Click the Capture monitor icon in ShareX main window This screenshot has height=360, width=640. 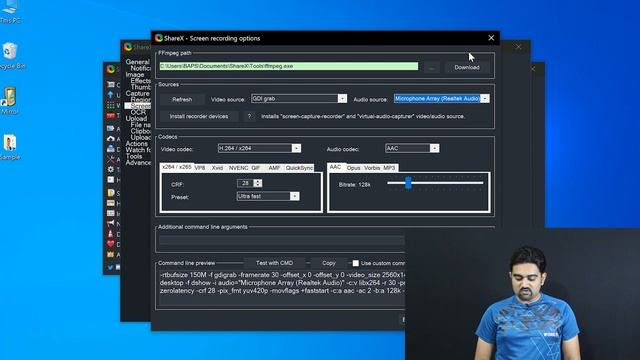tap(111, 84)
